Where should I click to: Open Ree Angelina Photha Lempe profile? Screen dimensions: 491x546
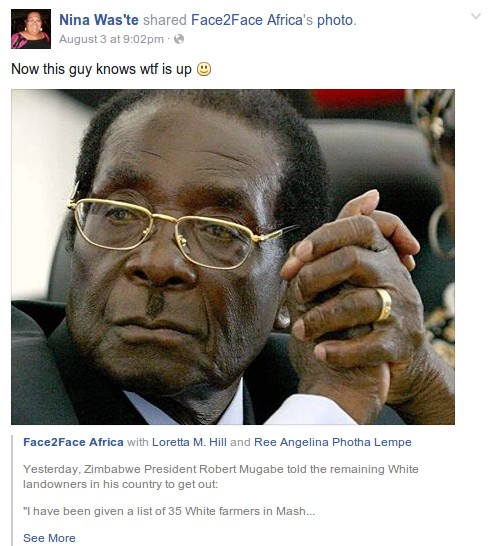pyautogui.click(x=333, y=442)
